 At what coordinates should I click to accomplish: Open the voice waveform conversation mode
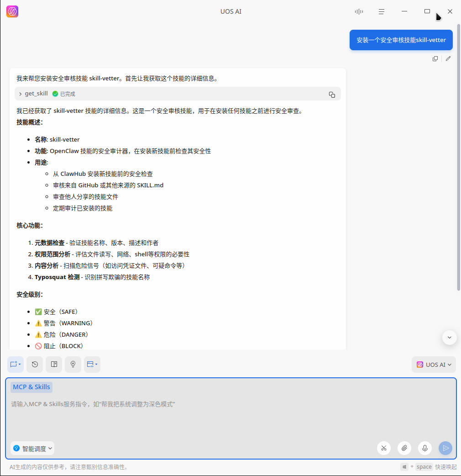pos(359,11)
